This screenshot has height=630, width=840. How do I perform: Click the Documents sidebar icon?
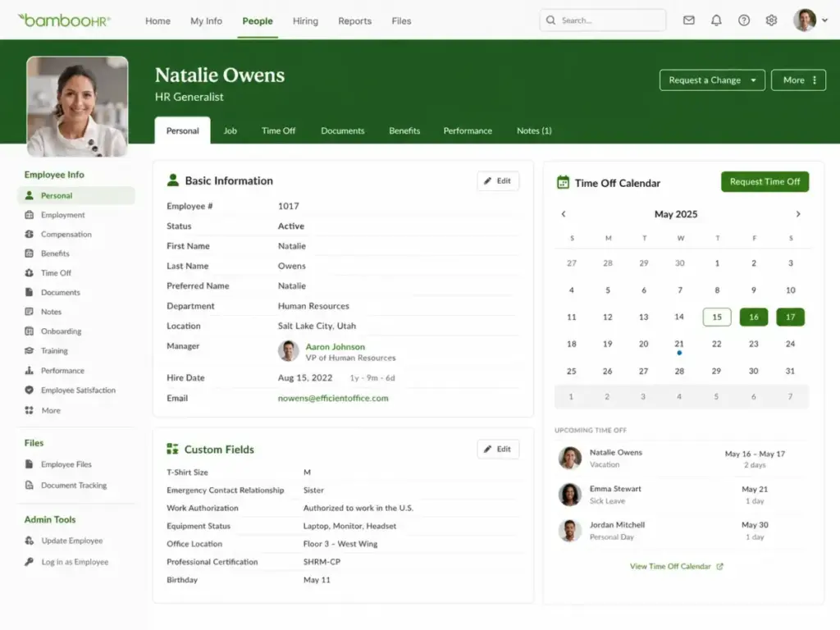pyautogui.click(x=29, y=292)
